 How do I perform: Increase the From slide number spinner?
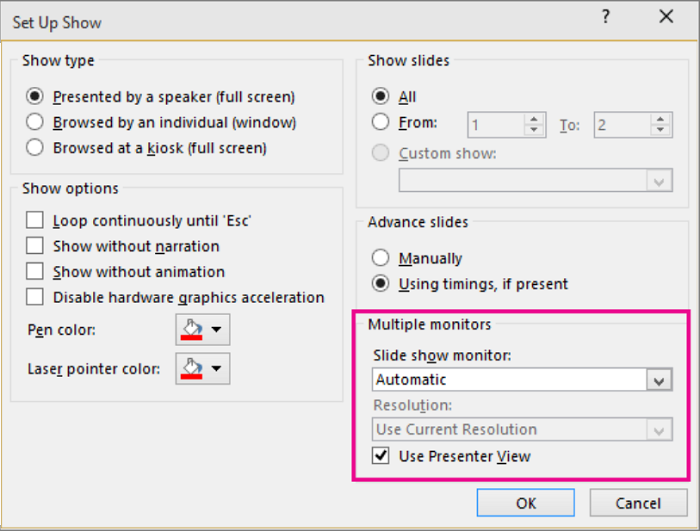[534, 119]
